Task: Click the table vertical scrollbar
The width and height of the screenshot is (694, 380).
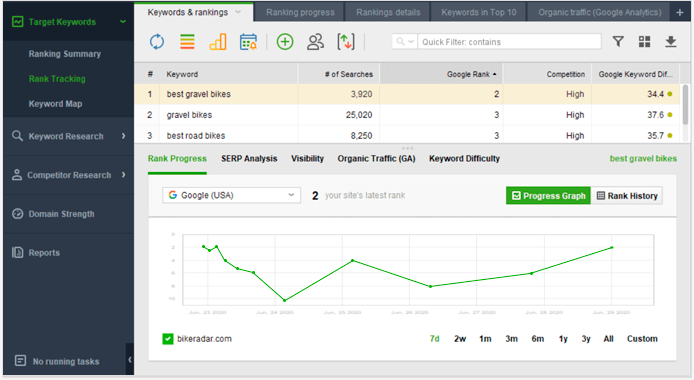Action: (685, 105)
